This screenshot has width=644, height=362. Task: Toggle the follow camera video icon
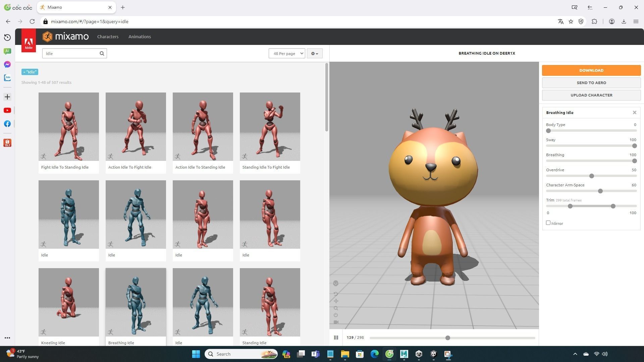(336, 322)
